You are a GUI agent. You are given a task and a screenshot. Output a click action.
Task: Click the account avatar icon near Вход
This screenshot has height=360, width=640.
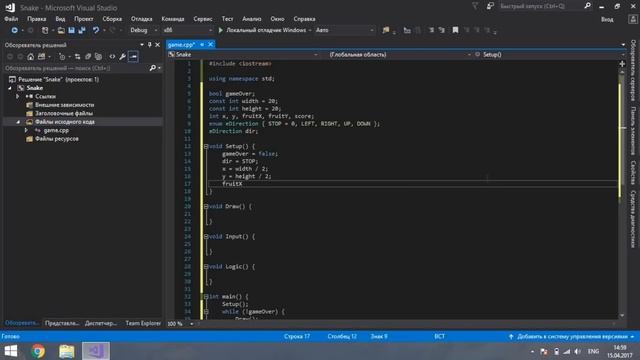point(633,19)
